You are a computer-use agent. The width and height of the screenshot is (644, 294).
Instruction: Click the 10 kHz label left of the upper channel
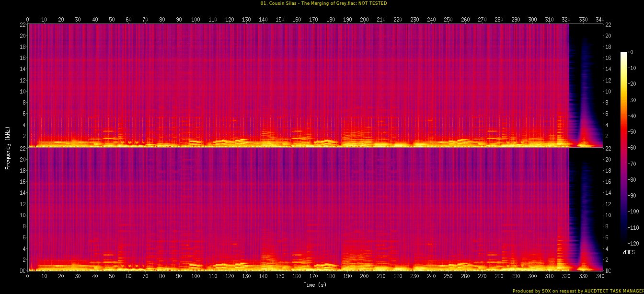23,91
